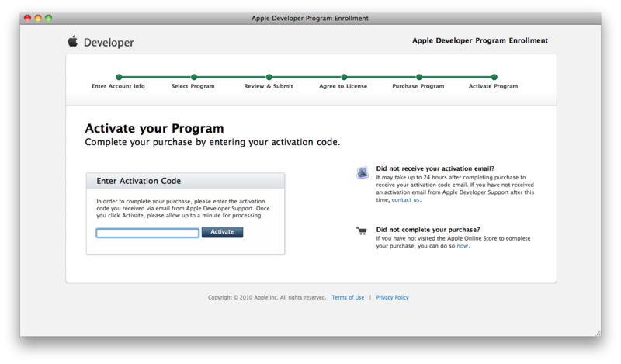621x364 pixels.
Task: Click the Apple logo icon
Action: [72, 41]
